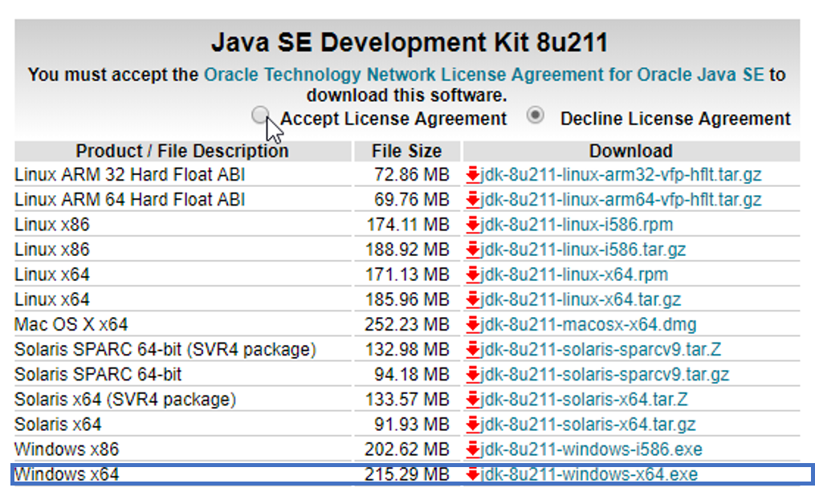This screenshot has width=815, height=504.
Task: Download jdk-8u211-solaris-sparcv9.tar.gz file
Action: coord(605,374)
